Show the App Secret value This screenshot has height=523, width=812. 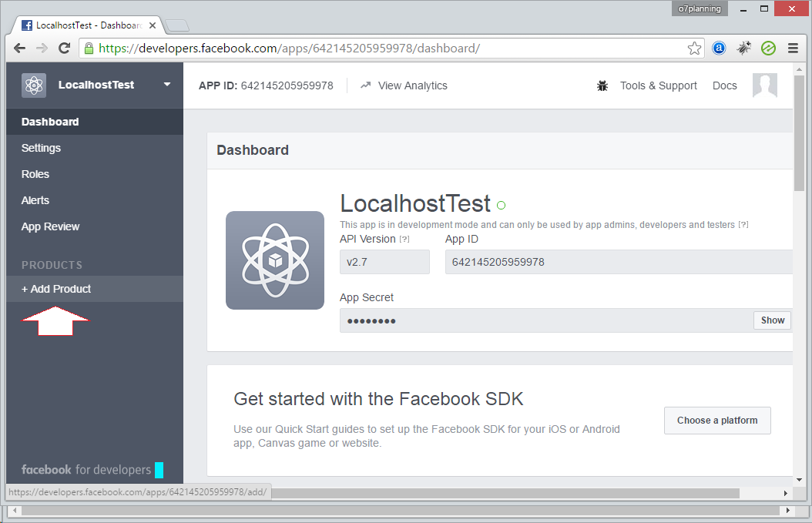coord(772,320)
